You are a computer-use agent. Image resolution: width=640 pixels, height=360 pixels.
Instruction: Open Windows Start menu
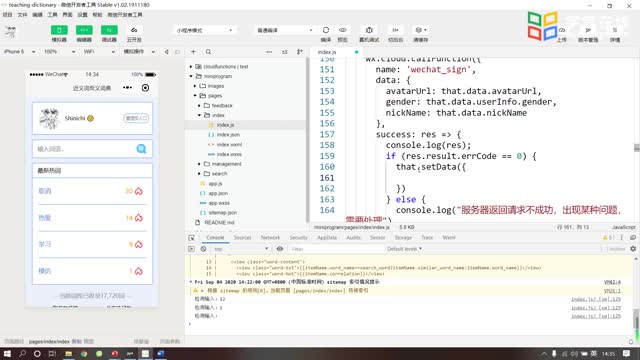point(7,353)
